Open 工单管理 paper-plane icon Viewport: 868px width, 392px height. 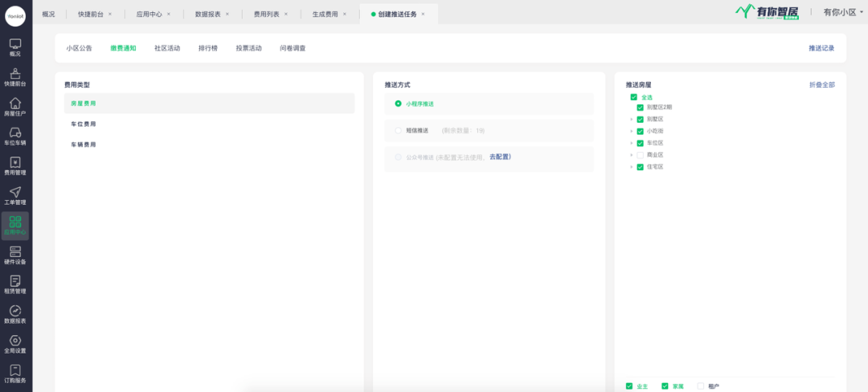pos(15,193)
